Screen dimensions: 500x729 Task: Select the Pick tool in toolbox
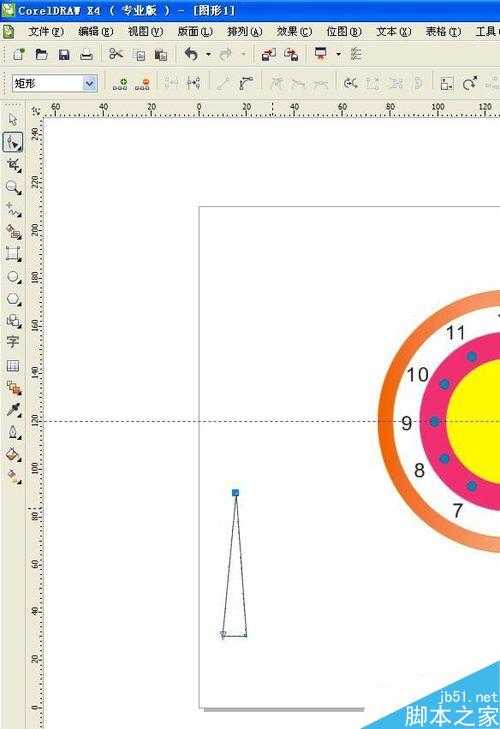(x=13, y=119)
